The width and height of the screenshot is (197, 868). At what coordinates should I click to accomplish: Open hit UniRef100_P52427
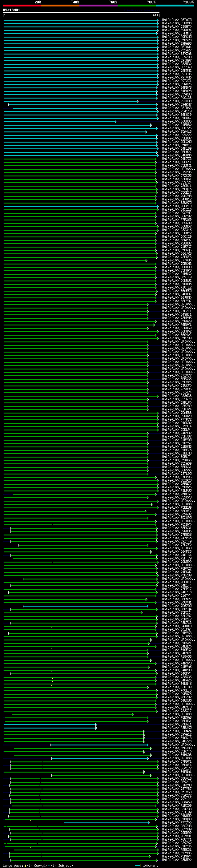177,50
